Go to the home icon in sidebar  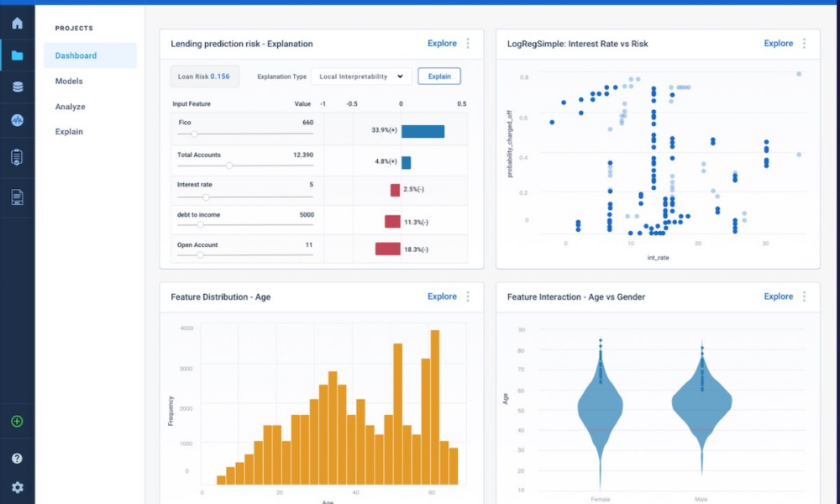17,23
